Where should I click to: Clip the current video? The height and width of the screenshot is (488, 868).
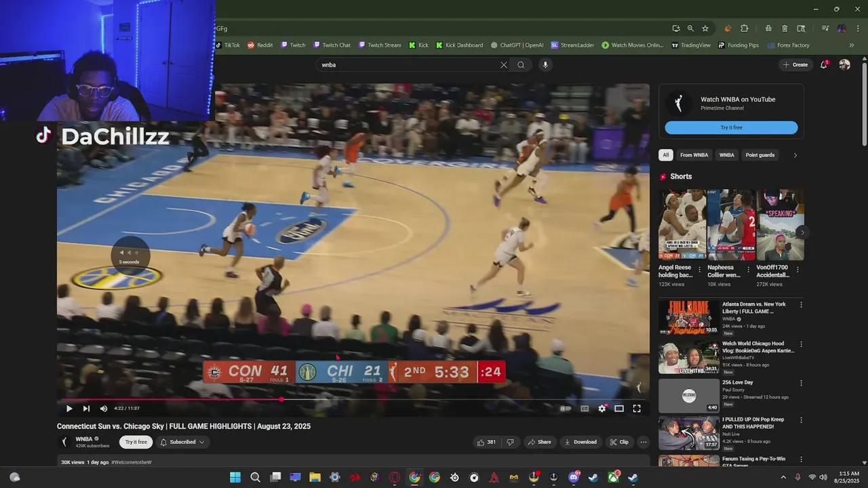(x=618, y=442)
